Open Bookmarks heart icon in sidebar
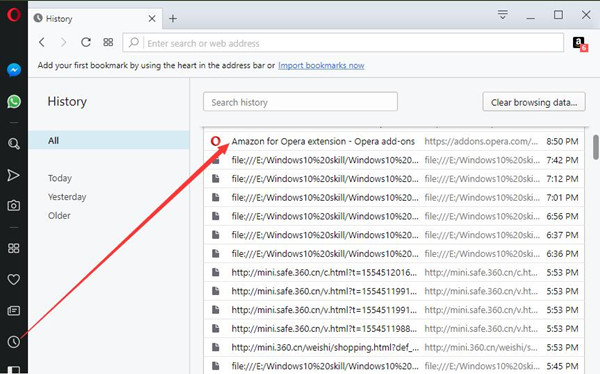The image size is (600, 374). click(x=14, y=279)
